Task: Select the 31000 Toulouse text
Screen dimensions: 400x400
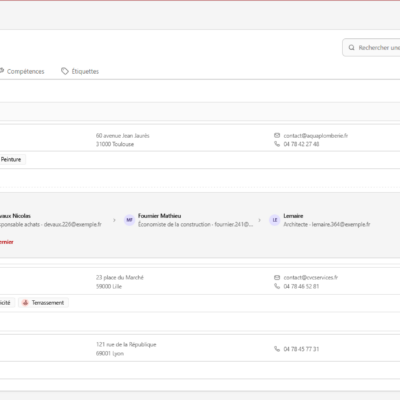Action: (x=115, y=144)
